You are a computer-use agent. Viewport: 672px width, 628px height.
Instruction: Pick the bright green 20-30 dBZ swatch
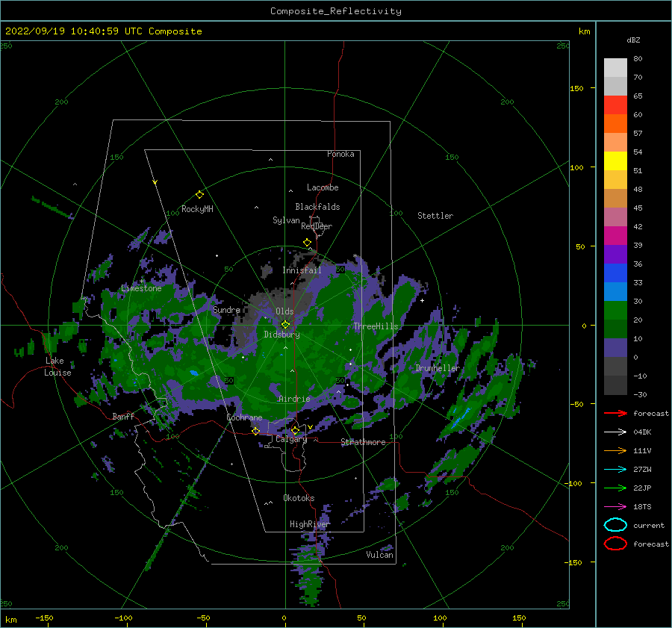(x=615, y=311)
